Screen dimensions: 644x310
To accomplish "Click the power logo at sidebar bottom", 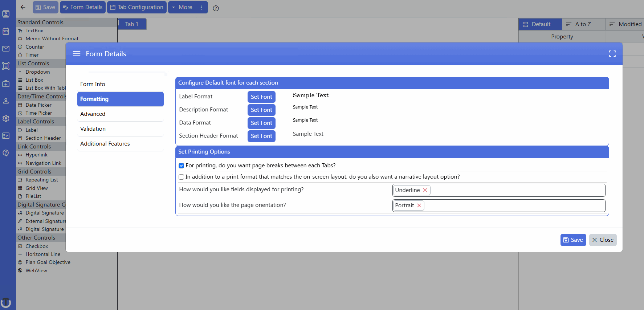I will (x=6, y=302).
